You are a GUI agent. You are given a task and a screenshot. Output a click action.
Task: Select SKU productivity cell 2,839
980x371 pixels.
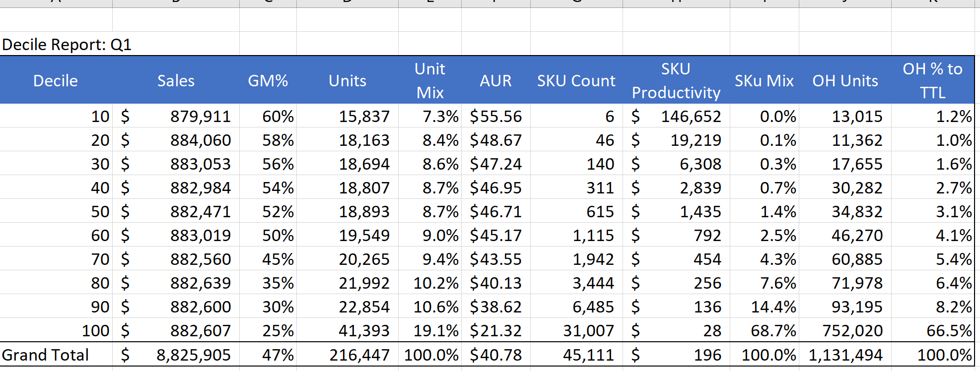click(x=676, y=187)
